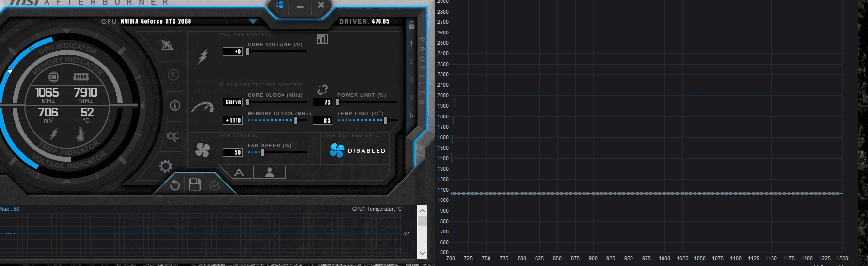Click the memory module icon in the gauge
The height and width of the screenshot is (266, 868).
pos(80,77)
